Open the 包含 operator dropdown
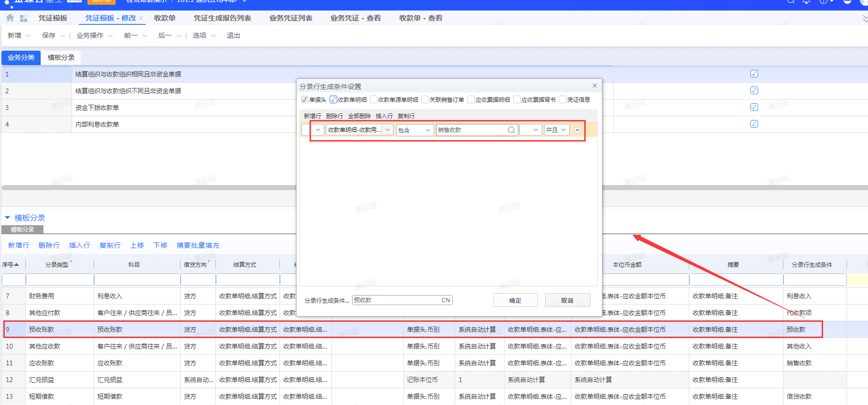 pos(428,130)
